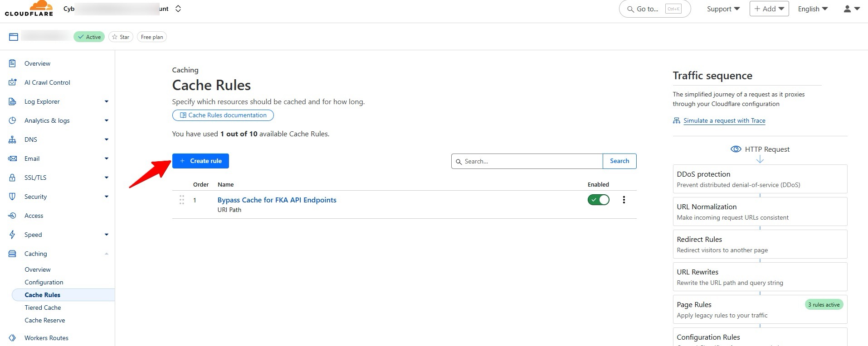Open the English language dropdown
The image size is (868, 346).
point(813,9)
